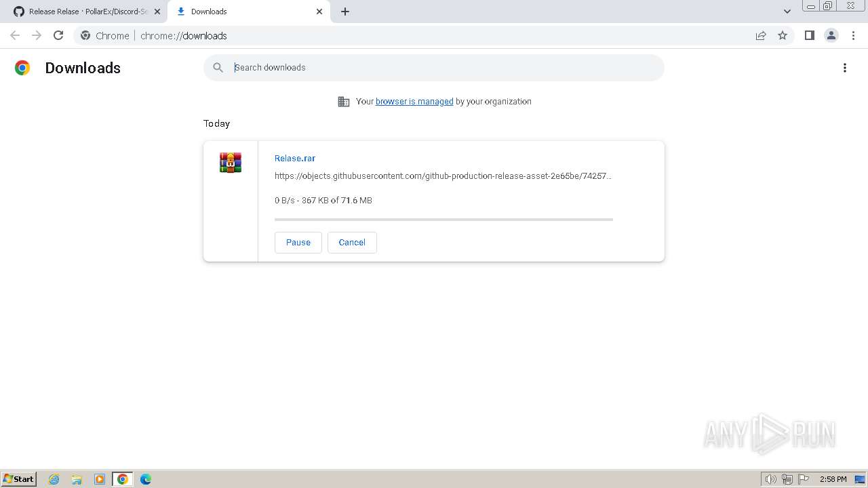Viewport: 868px width, 488px height.
Task: Click the back navigation arrow
Action: [x=15, y=35]
